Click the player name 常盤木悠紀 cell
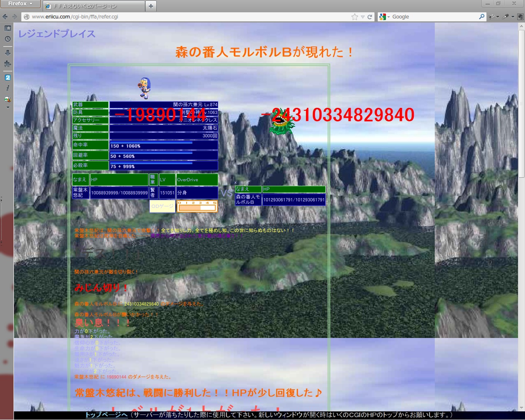This screenshot has height=420, width=525. point(81,193)
